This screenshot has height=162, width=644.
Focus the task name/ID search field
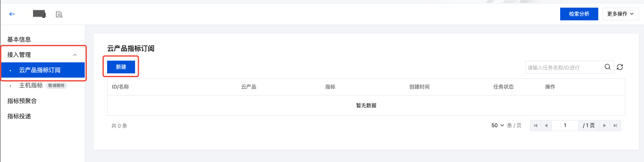click(564, 67)
